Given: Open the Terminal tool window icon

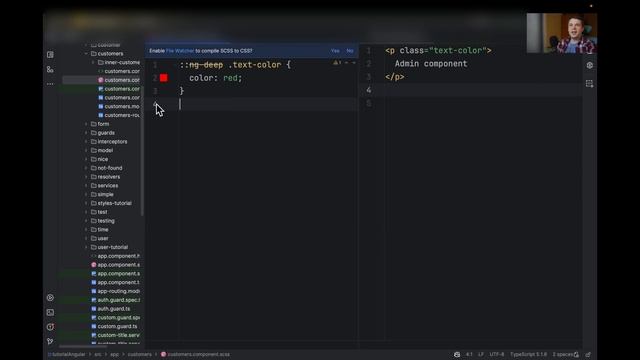Looking at the screenshot, I should pos(50,312).
